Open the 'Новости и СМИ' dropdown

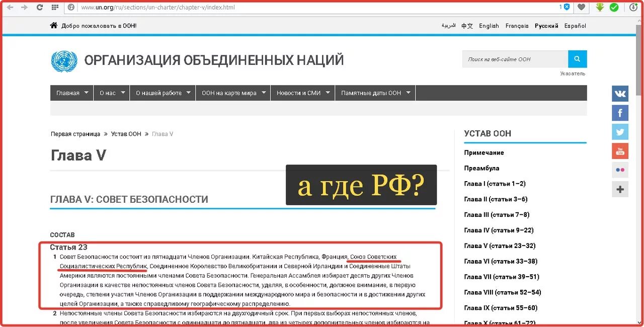(x=302, y=93)
